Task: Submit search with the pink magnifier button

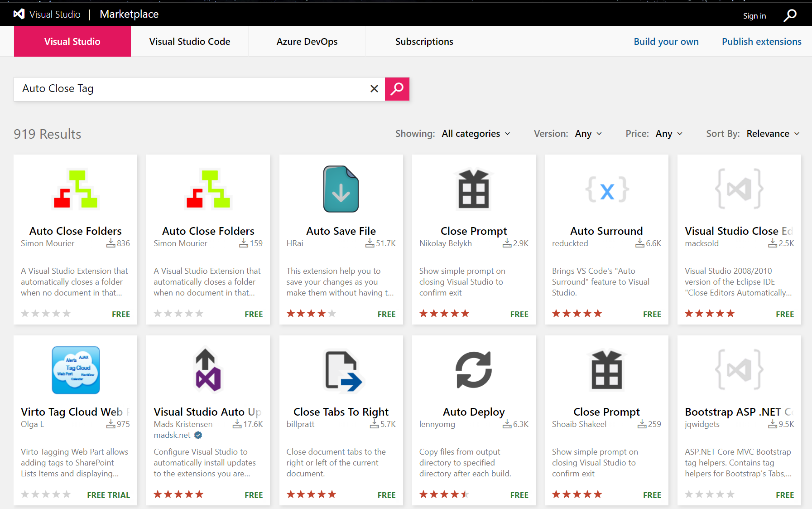Action: pos(397,89)
